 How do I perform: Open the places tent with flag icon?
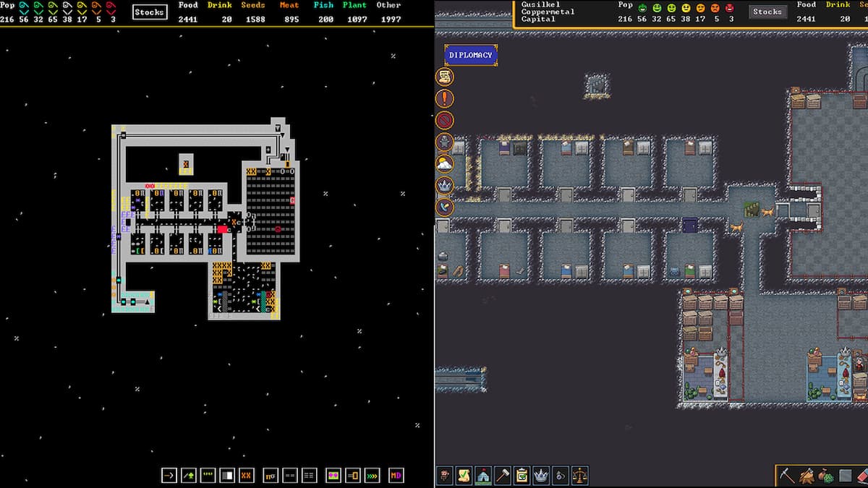point(483,476)
